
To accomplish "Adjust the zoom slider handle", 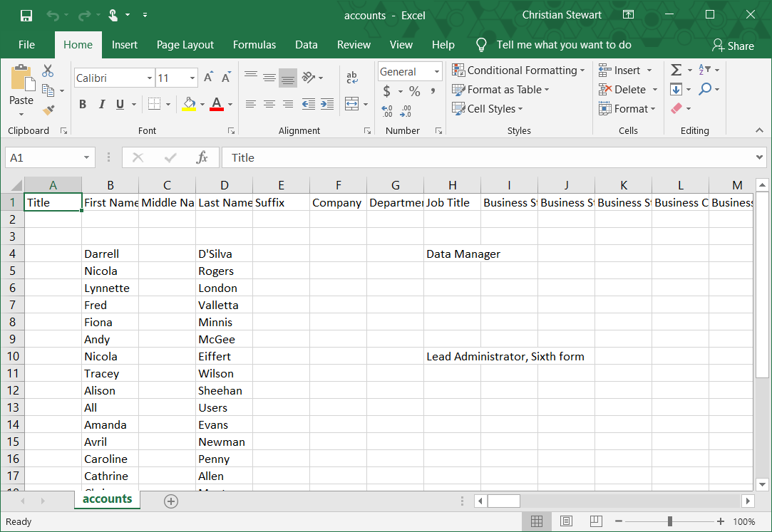I will click(x=669, y=521).
